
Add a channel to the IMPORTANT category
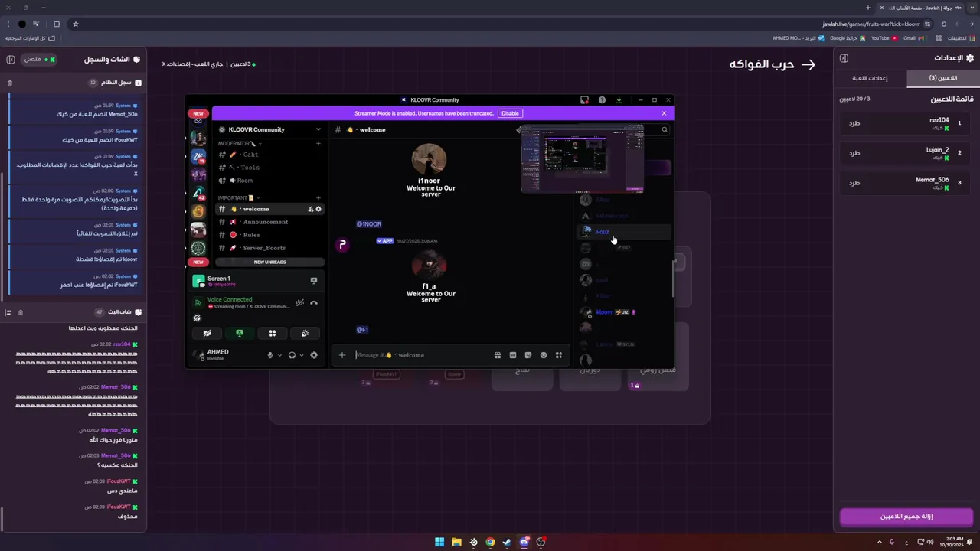(x=318, y=198)
